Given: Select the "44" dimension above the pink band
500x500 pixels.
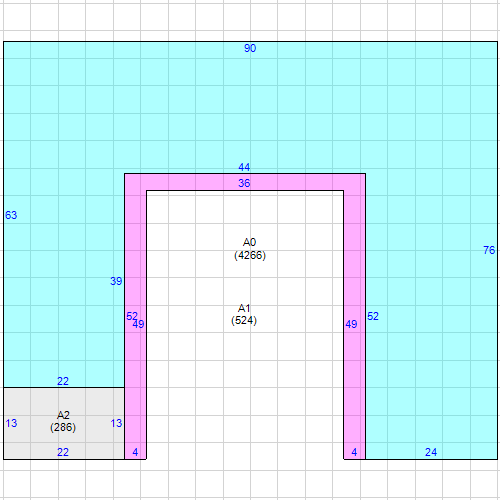Looking at the screenshot, I should [x=244, y=167].
